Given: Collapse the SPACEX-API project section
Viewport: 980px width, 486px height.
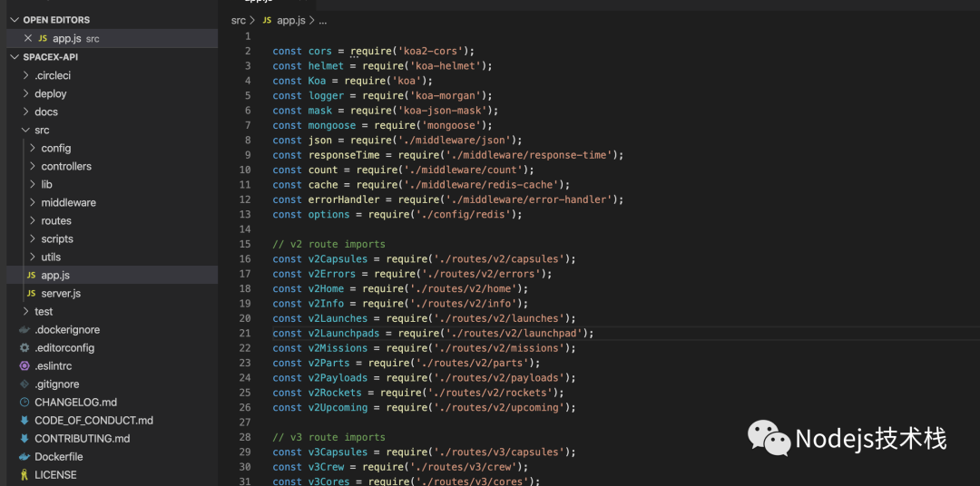Looking at the screenshot, I should [x=15, y=57].
